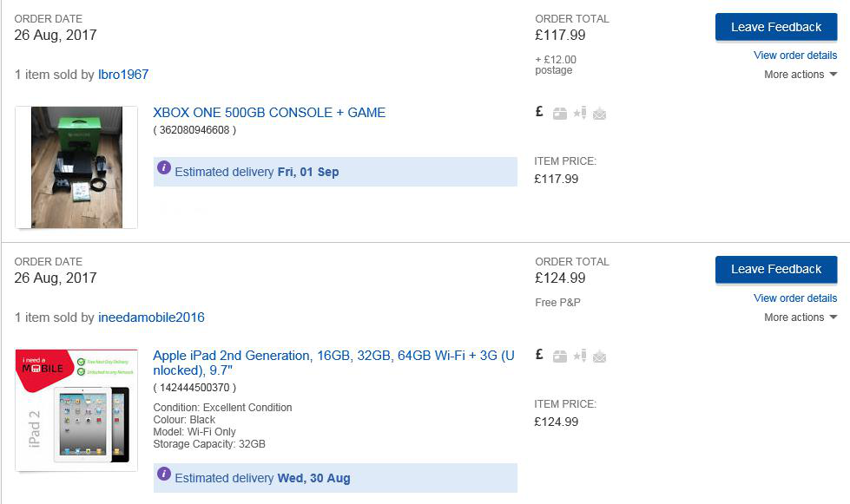Click info icon beside Wed, 30 Aug delivery

(164, 474)
